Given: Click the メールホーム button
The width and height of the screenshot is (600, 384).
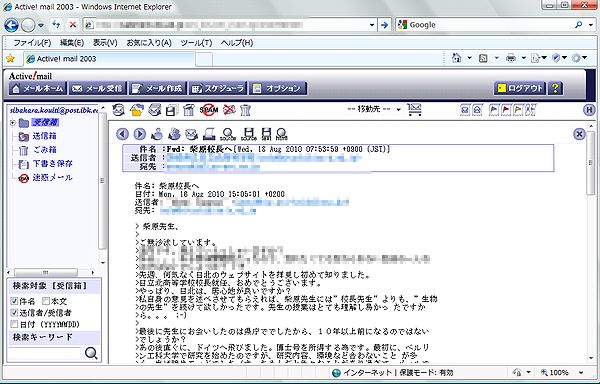Looking at the screenshot, I should tap(37, 88).
